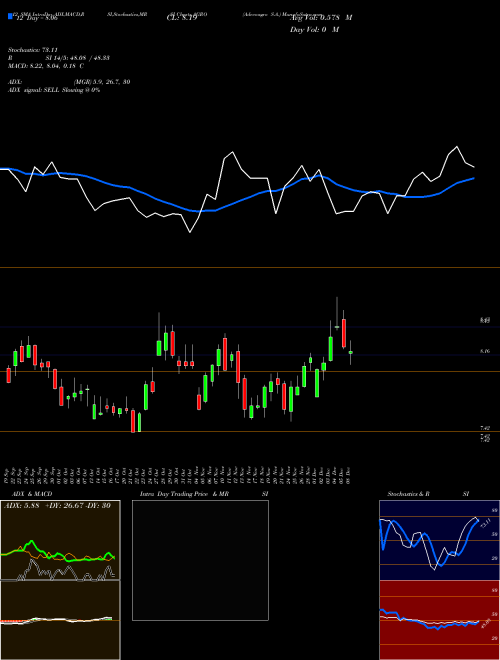The height and width of the screenshot is (660, 500).
Task: Open the ADX lines chart with green line
Action: 60,540
